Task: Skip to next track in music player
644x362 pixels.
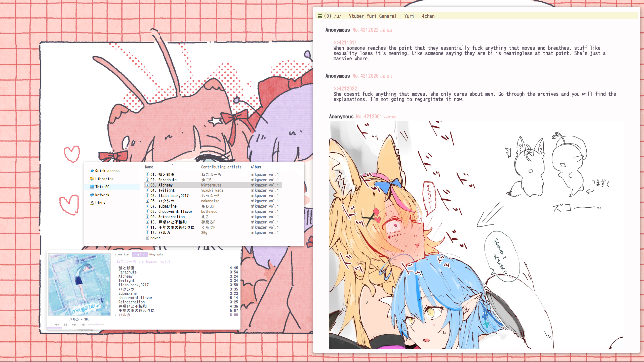Action: pyautogui.click(x=74, y=325)
